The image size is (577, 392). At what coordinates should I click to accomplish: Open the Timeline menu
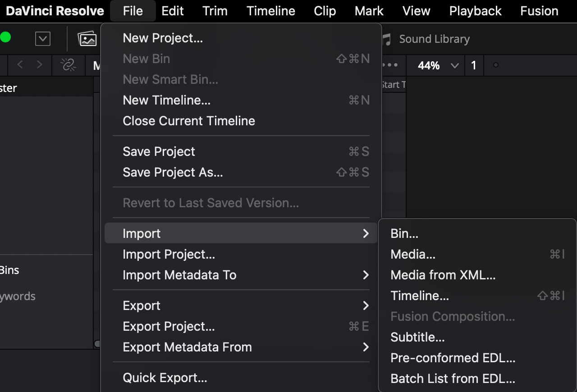click(x=271, y=11)
